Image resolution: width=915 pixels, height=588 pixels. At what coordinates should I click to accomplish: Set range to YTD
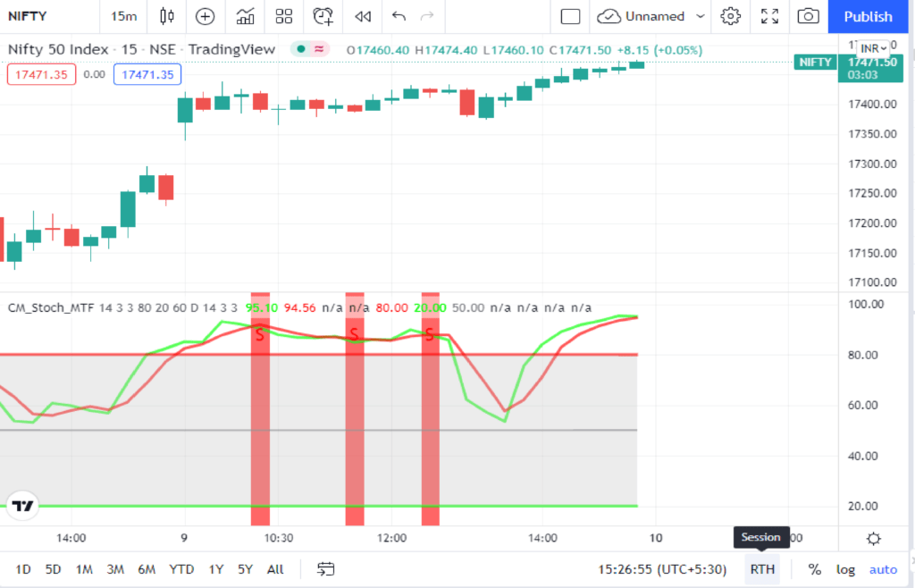[x=181, y=569]
